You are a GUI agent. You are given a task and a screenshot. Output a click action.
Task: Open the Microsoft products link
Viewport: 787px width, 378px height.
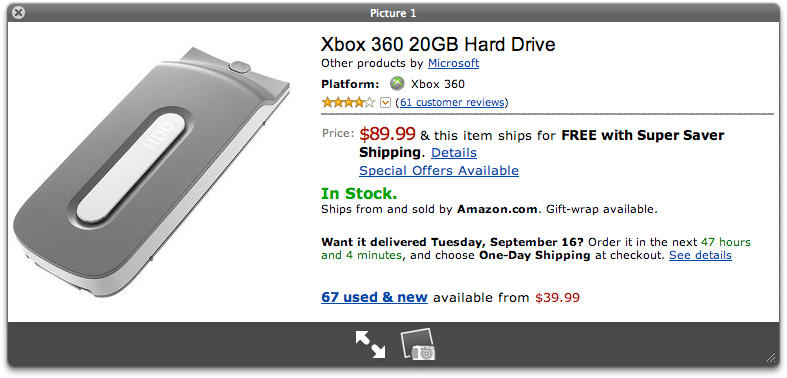[x=453, y=63]
